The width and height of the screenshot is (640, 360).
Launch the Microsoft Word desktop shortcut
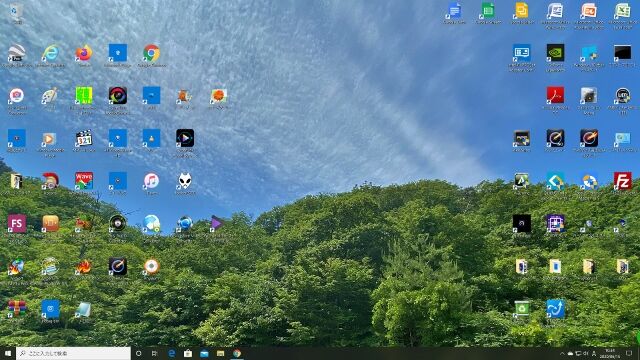tap(555, 11)
